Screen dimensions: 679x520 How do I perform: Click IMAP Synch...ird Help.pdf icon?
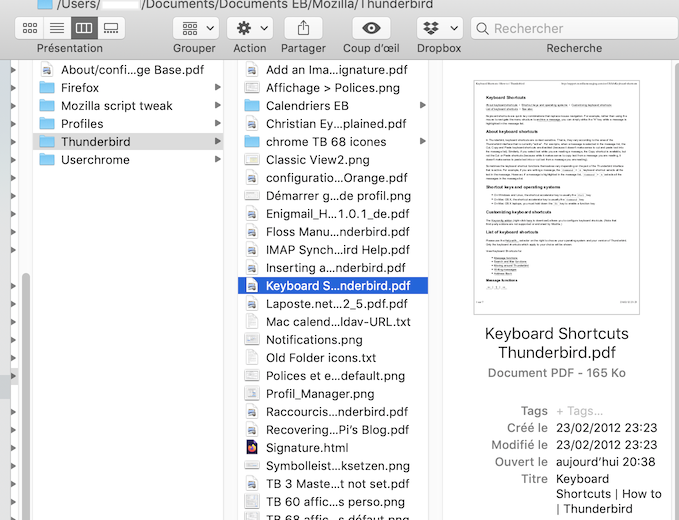252,250
